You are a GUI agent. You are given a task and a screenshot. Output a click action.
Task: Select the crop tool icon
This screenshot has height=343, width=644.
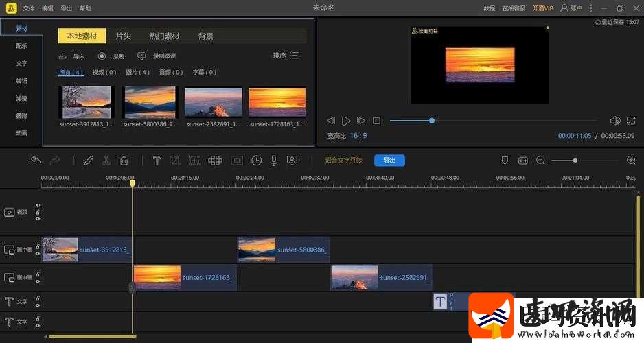pos(175,160)
